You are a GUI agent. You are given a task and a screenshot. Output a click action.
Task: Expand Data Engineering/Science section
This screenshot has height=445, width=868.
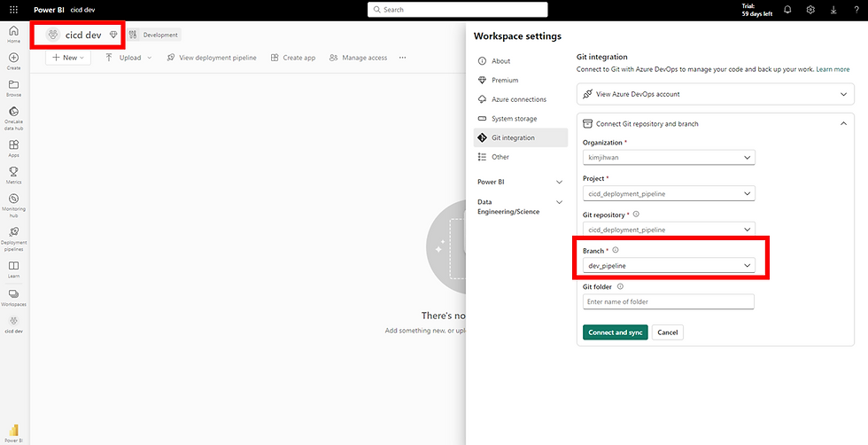(521, 207)
